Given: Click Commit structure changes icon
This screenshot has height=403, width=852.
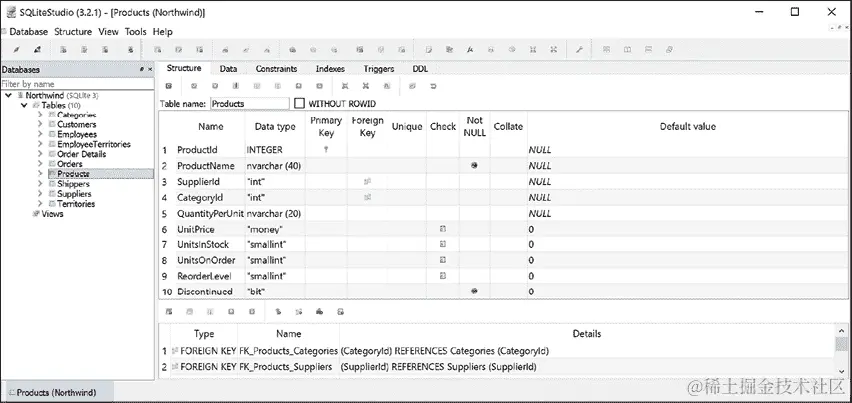Looking at the screenshot, I should (194, 86).
